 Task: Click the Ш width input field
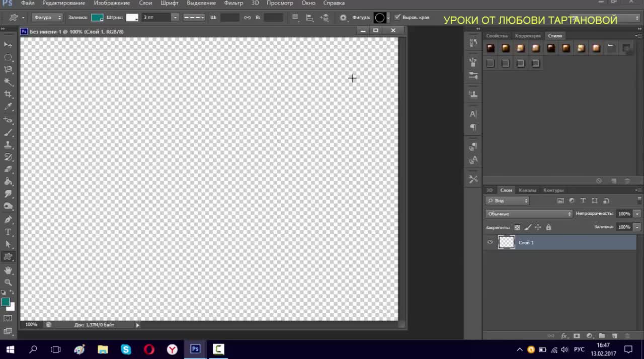pos(229,18)
